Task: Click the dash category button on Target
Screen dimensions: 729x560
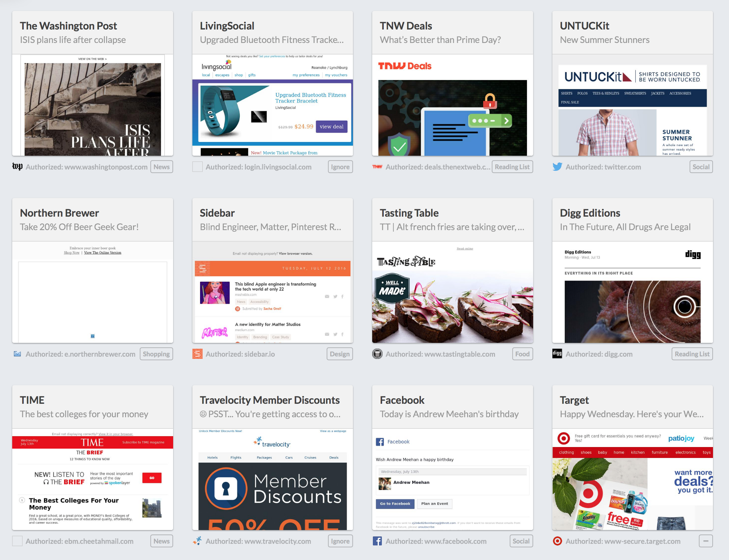Action: [x=706, y=541]
